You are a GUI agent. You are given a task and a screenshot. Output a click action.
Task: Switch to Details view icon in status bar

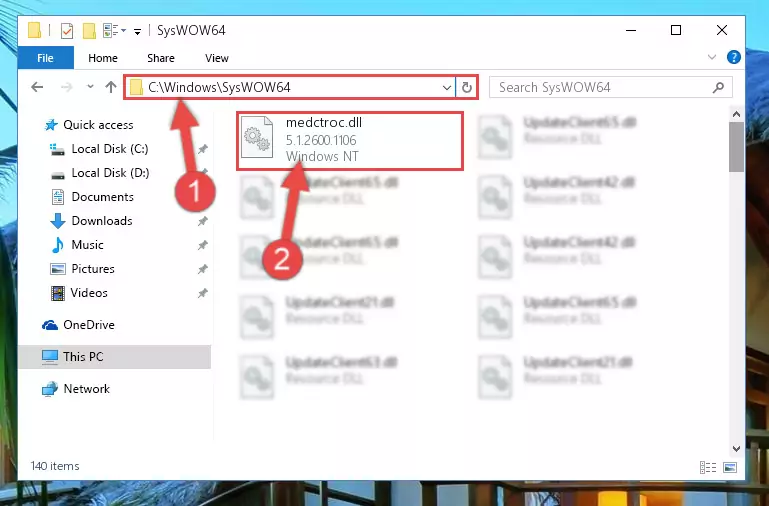708,467
